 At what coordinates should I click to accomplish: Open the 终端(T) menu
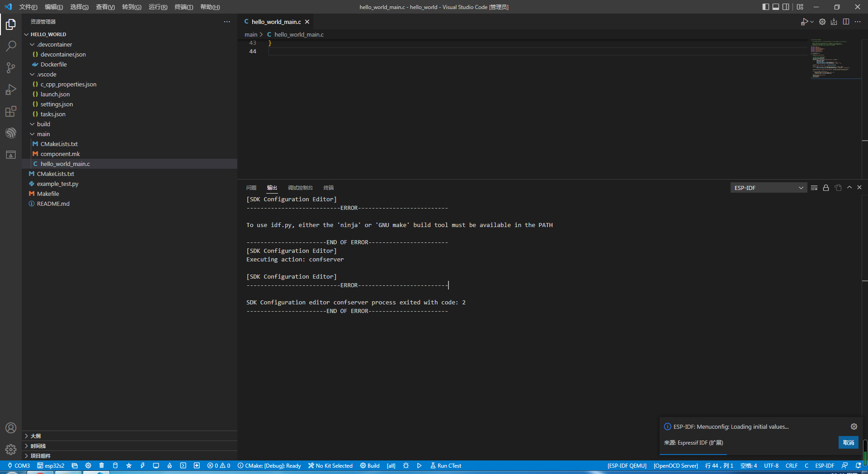click(184, 7)
